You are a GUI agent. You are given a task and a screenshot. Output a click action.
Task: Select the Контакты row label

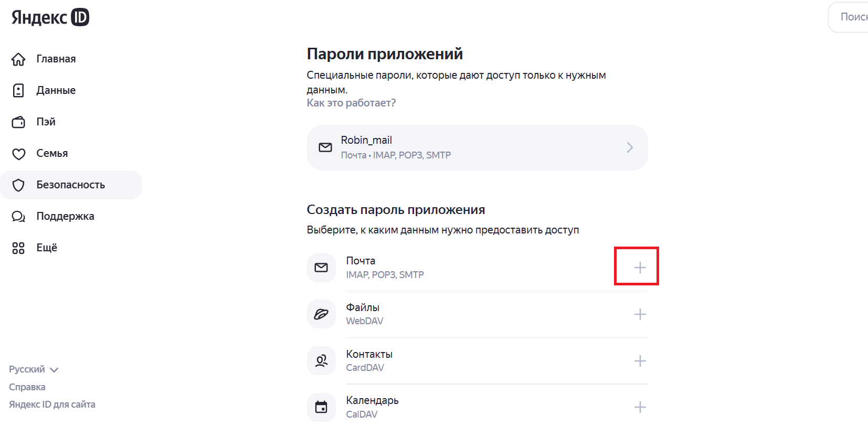pyautogui.click(x=369, y=354)
